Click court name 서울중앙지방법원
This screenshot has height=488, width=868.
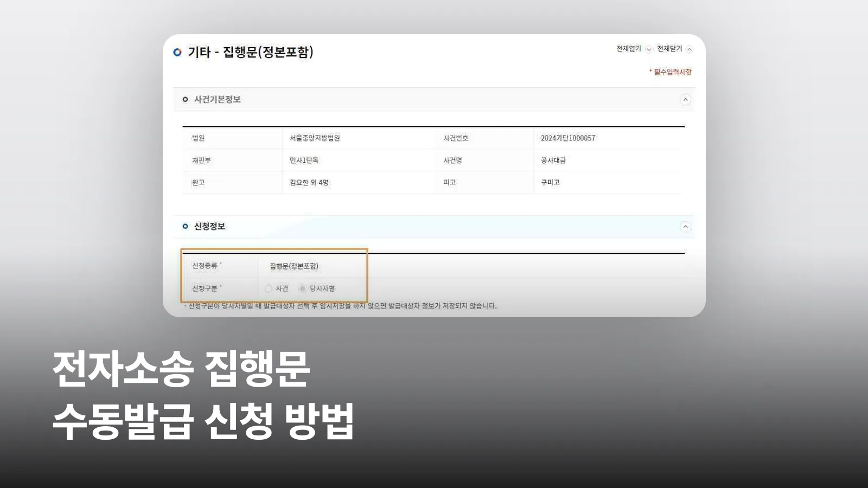click(315, 138)
